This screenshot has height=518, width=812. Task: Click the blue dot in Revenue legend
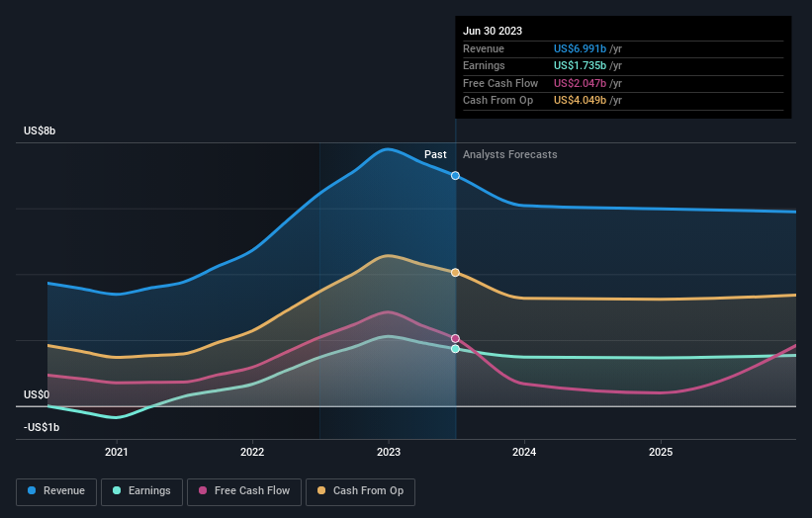[x=32, y=490]
